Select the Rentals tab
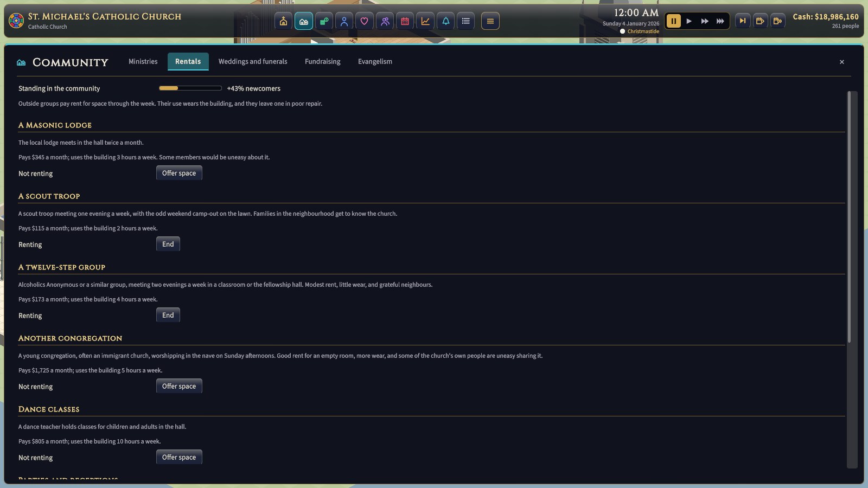The width and height of the screenshot is (868, 488). (188, 61)
